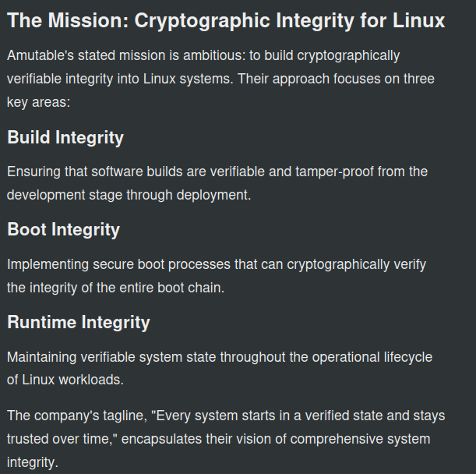Click the "Build Integrity" subheading
The height and width of the screenshot is (474, 476).
click(x=65, y=138)
